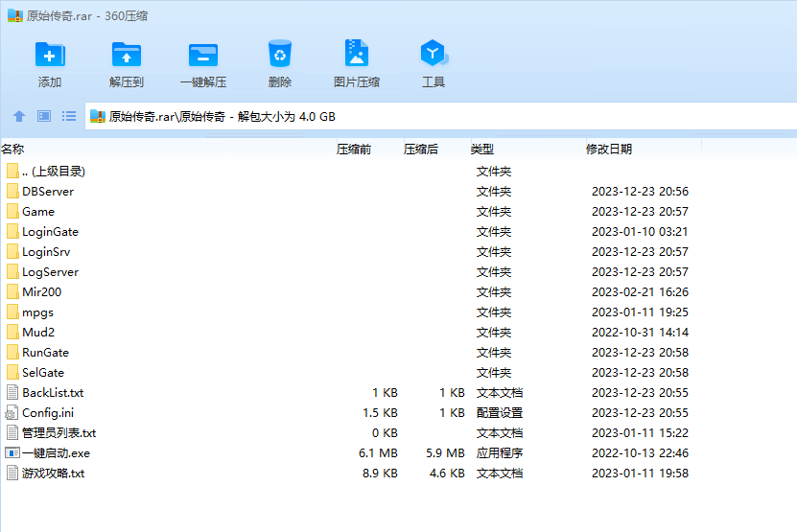Image resolution: width=797 pixels, height=532 pixels.
Task: Click the 解压到 (Extract to) icon
Action: pyautogui.click(x=127, y=55)
